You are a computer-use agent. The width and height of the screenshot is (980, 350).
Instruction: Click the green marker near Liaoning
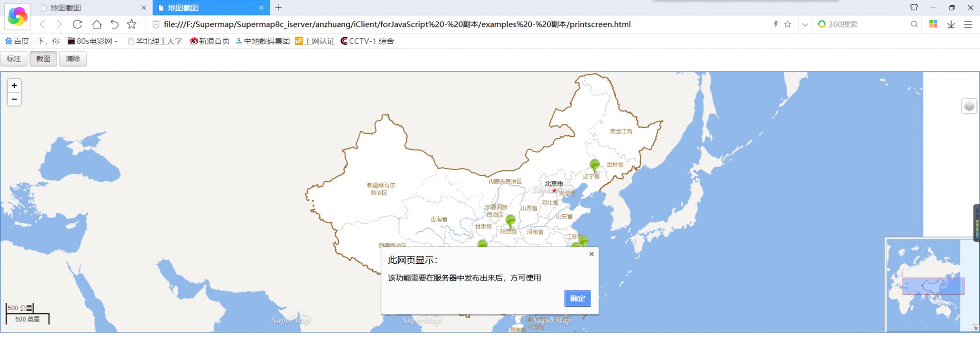tap(594, 165)
